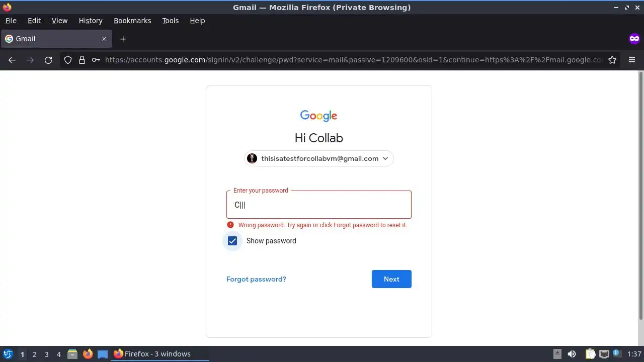Open the Edit menu

(34, 21)
